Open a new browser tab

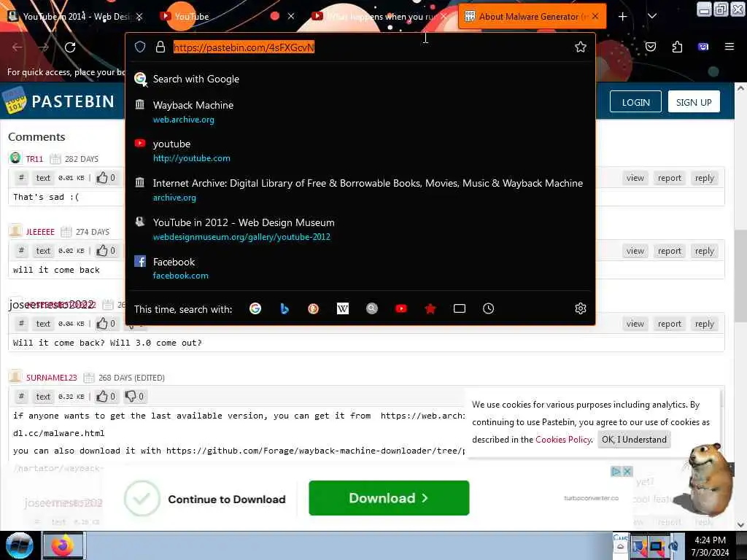coord(622,17)
